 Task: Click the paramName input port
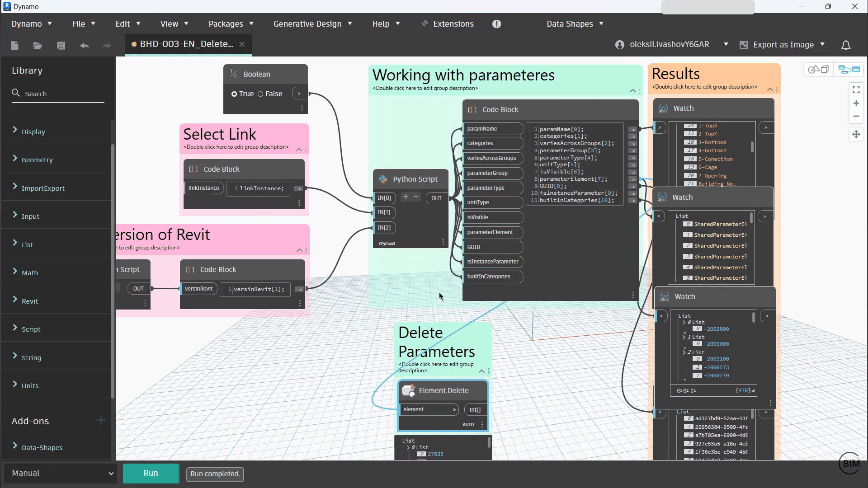click(493, 129)
